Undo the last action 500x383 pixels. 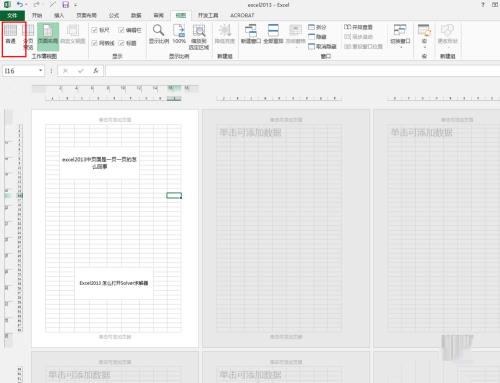coord(20,4)
